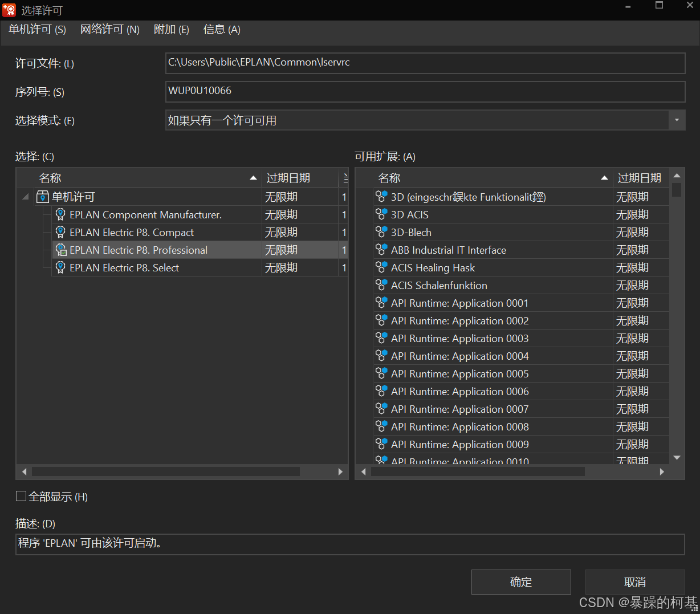Close the 选择许可 dialog
The height and width of the screenshot is (614, 700).
pos(689,6)
